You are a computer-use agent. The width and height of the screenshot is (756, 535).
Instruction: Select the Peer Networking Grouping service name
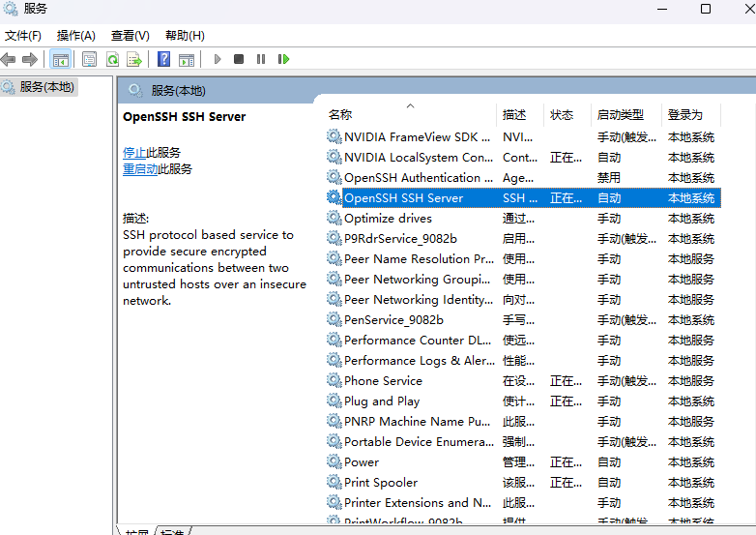click(418, 280)
